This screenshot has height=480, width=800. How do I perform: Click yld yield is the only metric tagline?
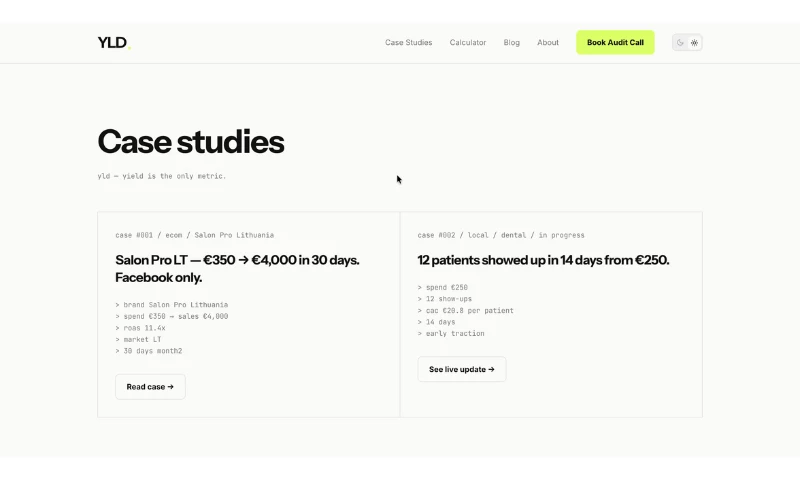161,176
